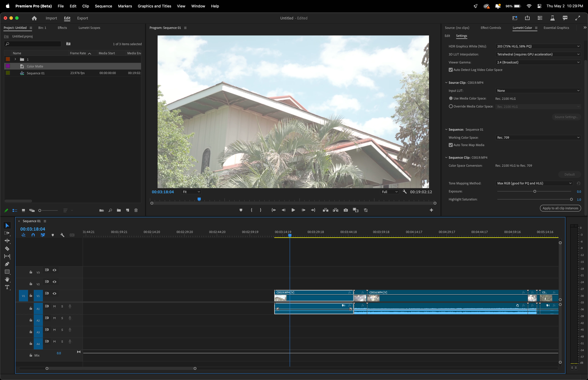Click the New Bin folder icon

[x=119, y=210]
